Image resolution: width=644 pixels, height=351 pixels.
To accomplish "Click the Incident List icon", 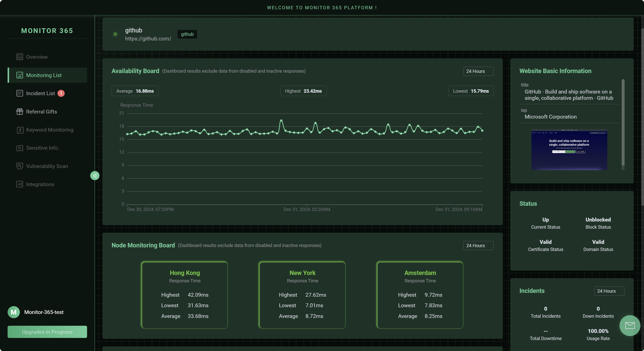I will point(20,93).
